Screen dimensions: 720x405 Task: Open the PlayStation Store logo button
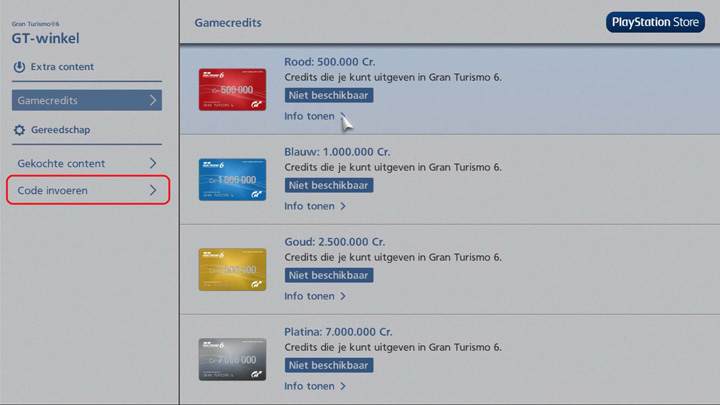(x=655, y=22)
